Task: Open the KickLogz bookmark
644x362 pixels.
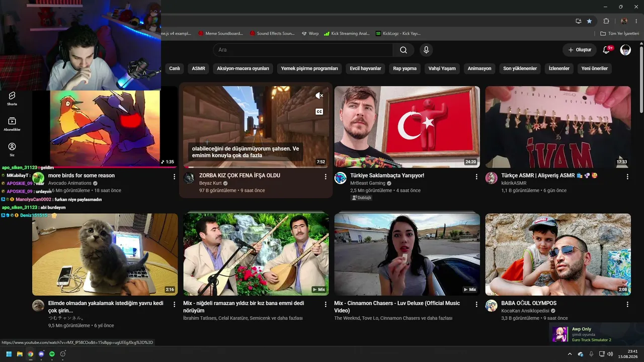Action: pos(398,34)
